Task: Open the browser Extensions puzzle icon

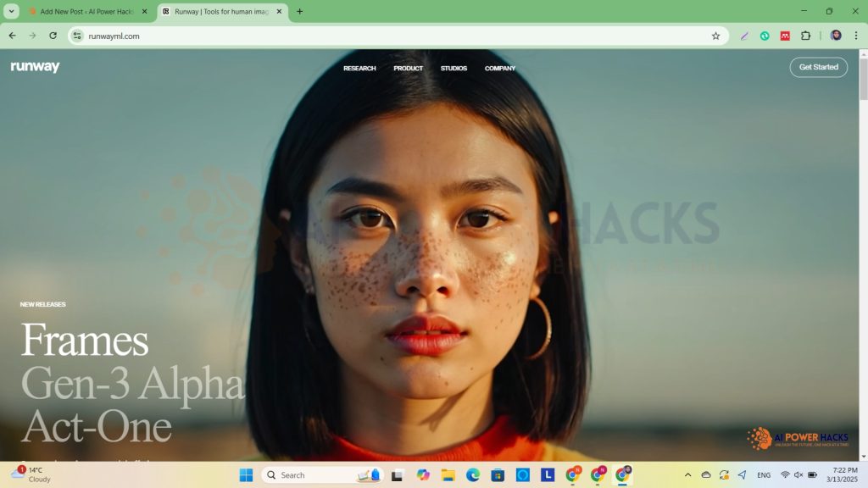Action: coord(805,36)
